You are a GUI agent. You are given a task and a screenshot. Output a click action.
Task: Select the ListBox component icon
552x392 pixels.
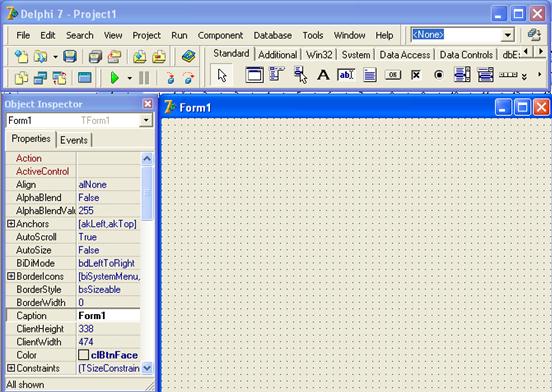tap(462, 75)
